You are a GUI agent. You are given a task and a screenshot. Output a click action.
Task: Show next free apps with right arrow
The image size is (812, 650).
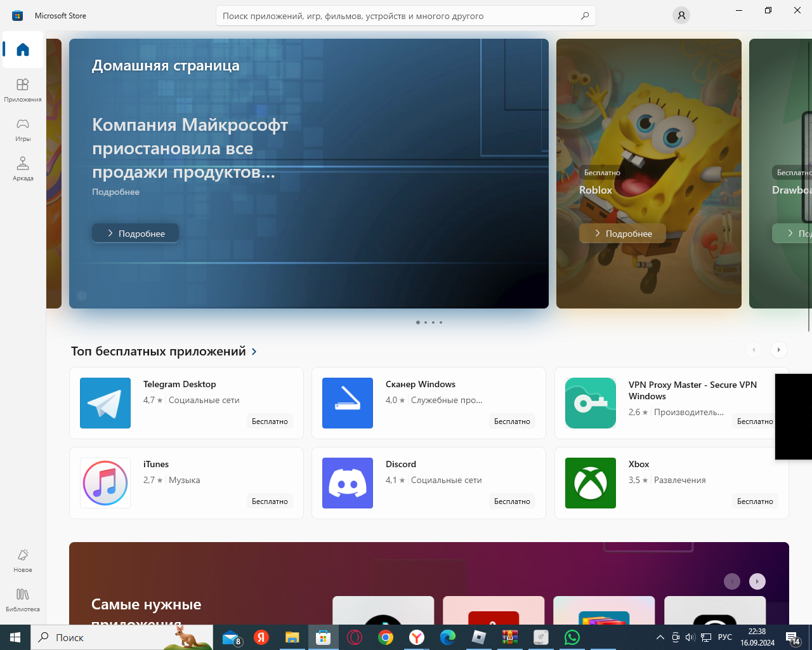pyautogui.click(x=779, y=350)
